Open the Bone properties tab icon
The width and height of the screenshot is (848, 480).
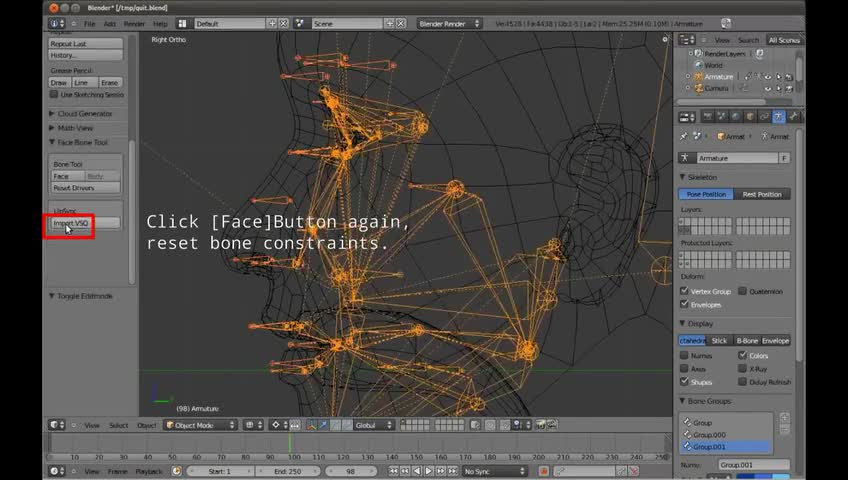tap(792, 117)
